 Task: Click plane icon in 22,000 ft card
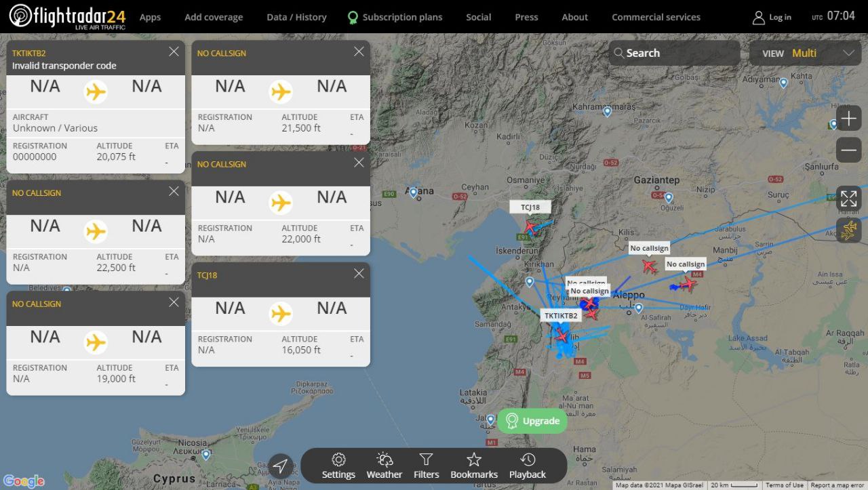(x=281, y=202)
